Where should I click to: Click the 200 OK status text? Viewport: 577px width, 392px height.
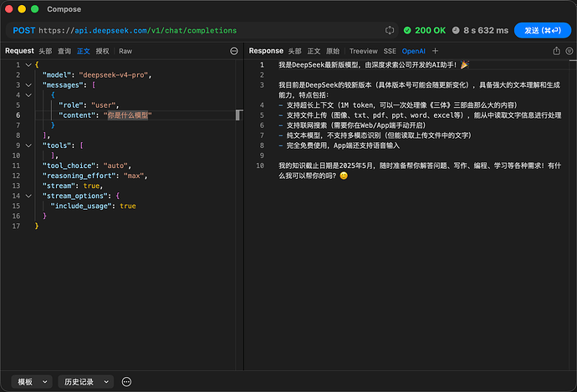coord(430,31)
